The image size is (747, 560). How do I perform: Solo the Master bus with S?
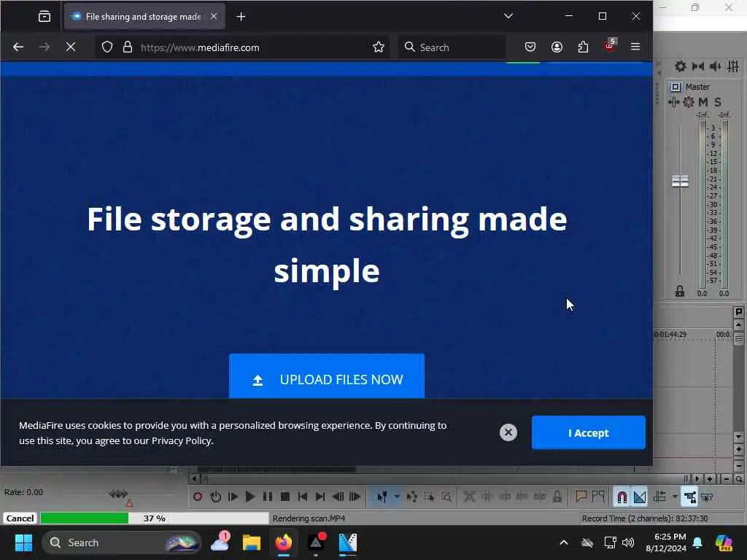point(718,102)
